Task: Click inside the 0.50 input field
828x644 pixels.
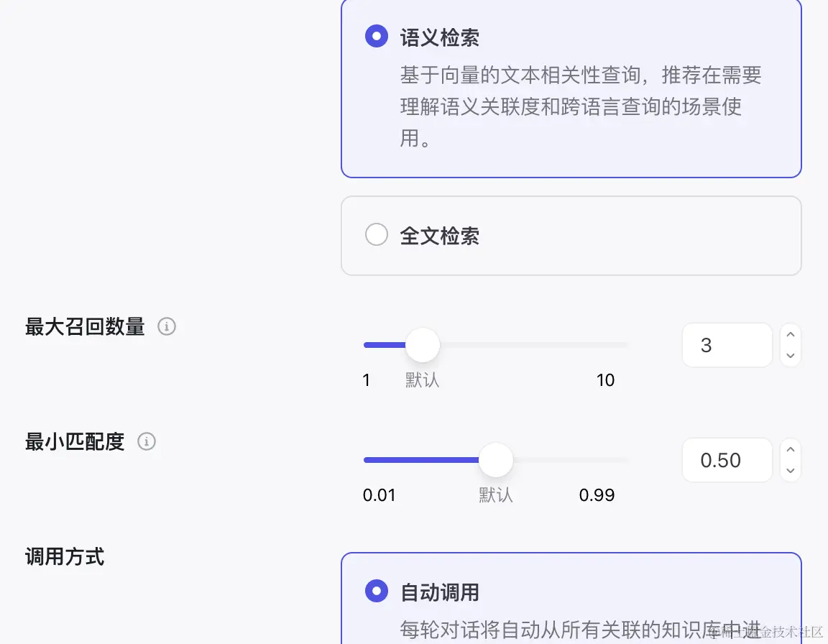Action: [727, 460]
